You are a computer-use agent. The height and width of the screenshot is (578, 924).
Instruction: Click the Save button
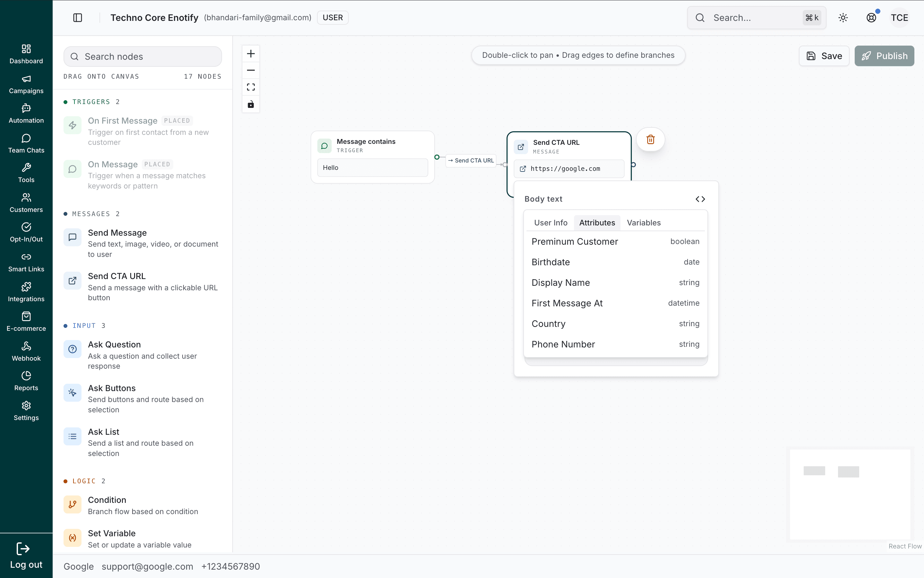point(824,56)
